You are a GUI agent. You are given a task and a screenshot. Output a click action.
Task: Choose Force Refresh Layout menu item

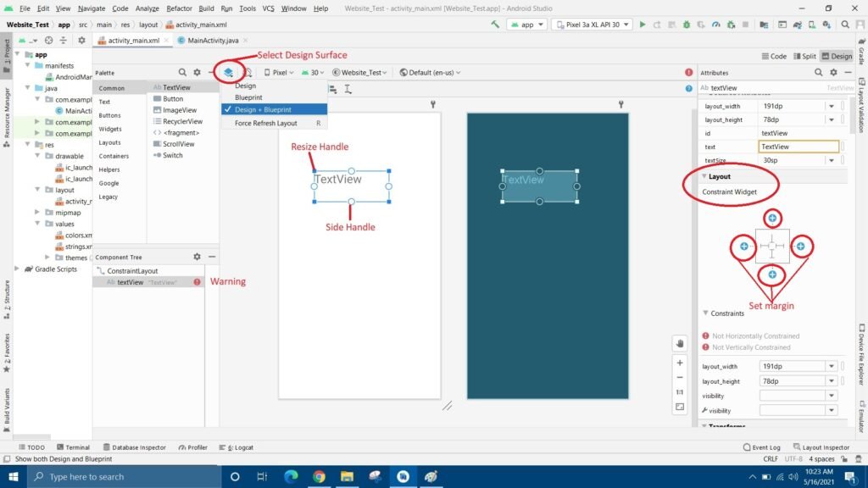click(x=274, y=124)
